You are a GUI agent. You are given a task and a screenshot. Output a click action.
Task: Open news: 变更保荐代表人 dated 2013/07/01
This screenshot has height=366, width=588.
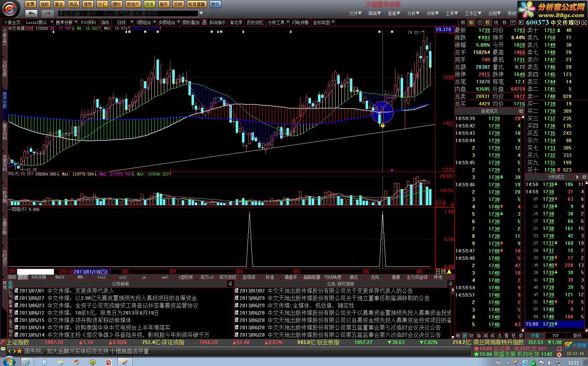81,291
